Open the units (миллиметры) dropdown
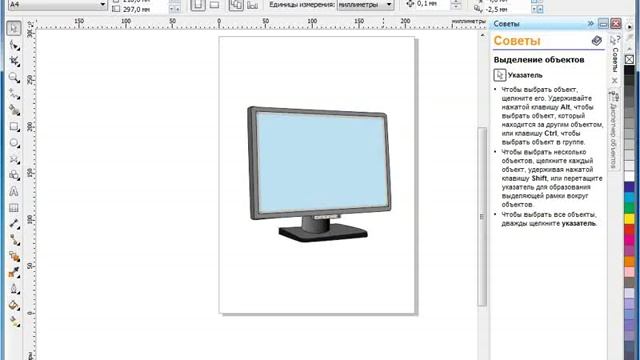The width and height of the screenshot is (640, 360). [389, 4]
